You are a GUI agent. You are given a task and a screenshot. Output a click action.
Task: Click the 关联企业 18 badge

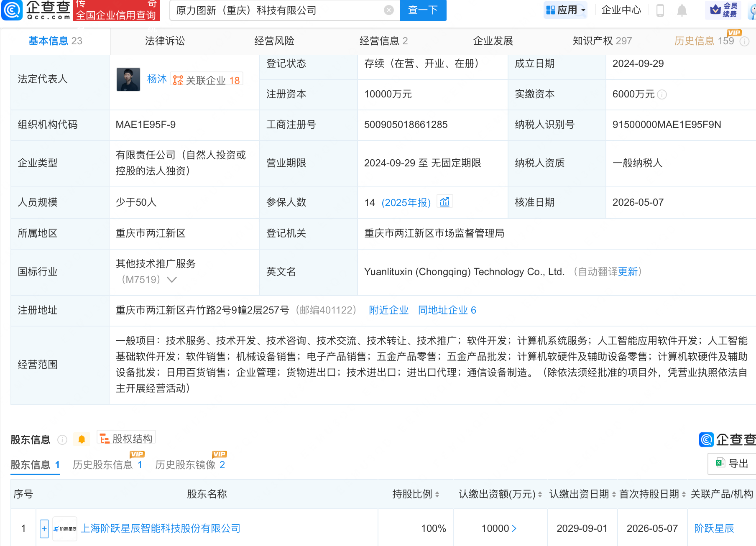(x=207, y=80)
